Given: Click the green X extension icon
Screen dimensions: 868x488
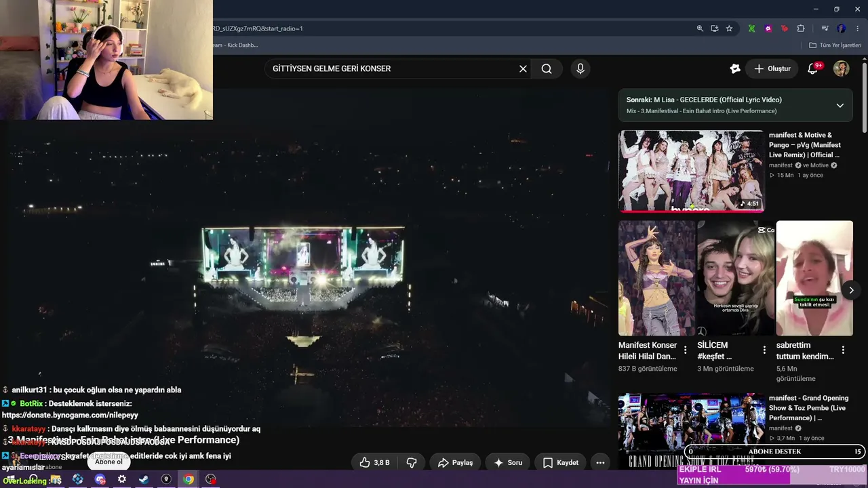Looking at the screenshot, I should click(x=751, y=28).
